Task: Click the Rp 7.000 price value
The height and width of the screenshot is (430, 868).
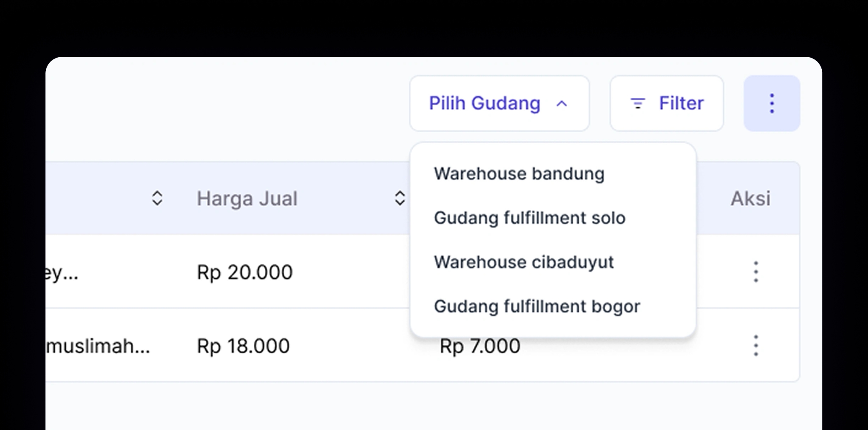Action: (x=480, y=346)
